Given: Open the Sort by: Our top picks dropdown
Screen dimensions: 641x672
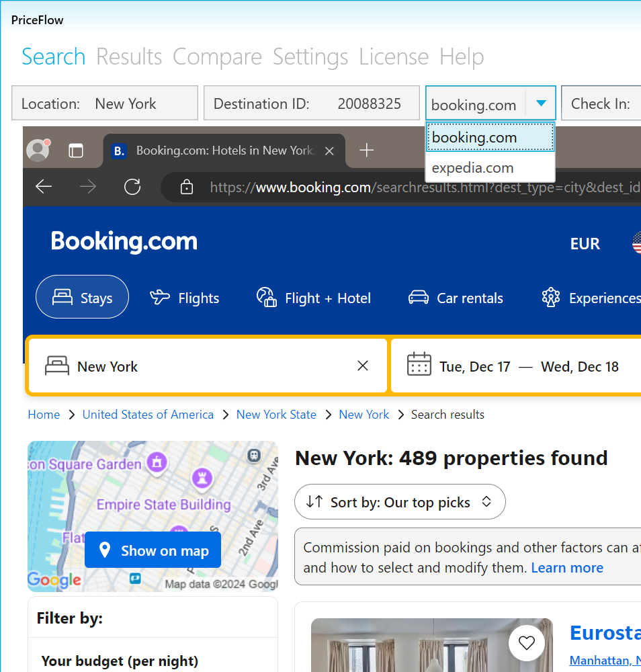Looking at the screenshot, I should (x=400, y=502).
